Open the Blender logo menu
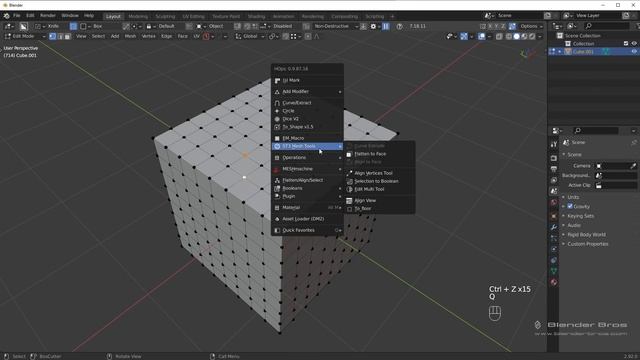Image resolution: width=640 pixels, height=360 pixels. point(7,16)
